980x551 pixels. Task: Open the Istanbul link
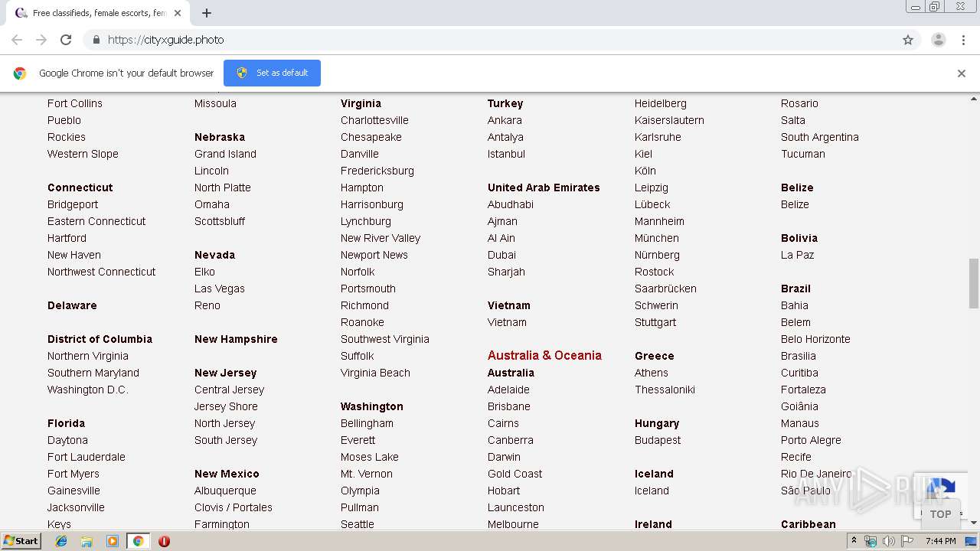tap(506, 154)
